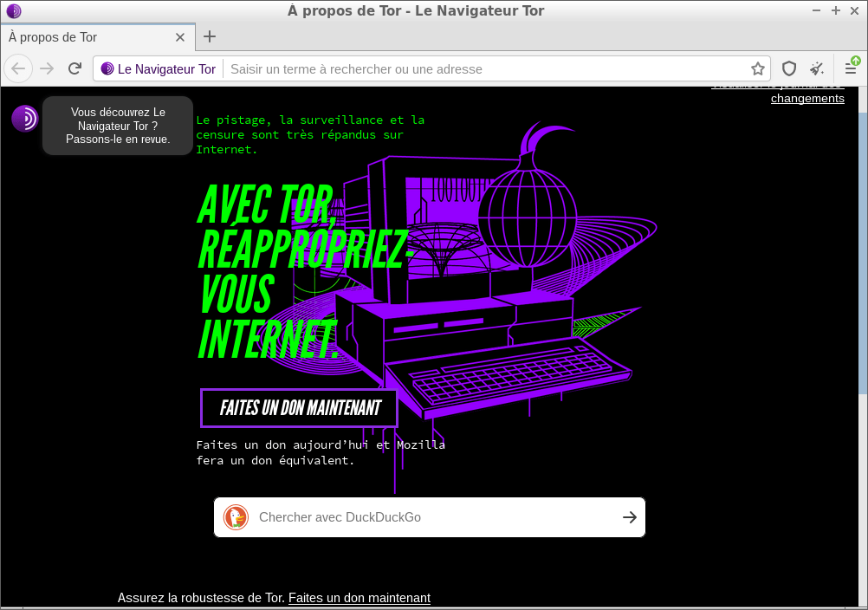Open the hamburger application menu

point(852,68)
